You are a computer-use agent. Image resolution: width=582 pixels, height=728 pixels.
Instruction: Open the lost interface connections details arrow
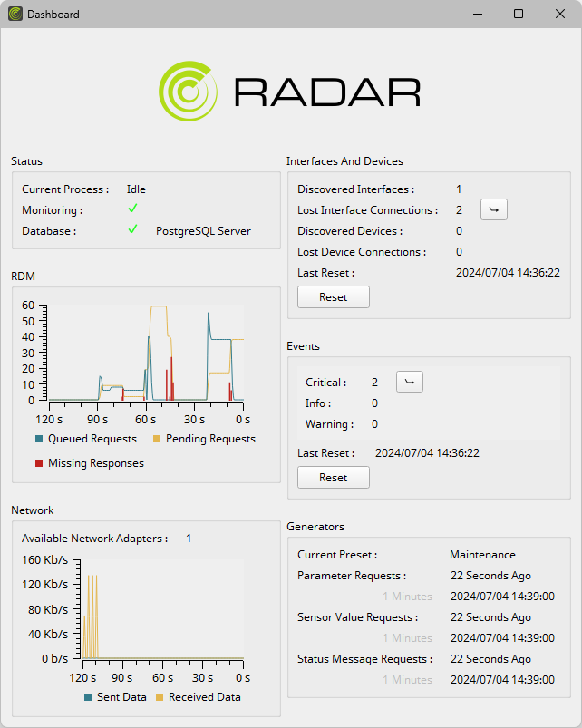pyautogui.click(x=494, y=209)
